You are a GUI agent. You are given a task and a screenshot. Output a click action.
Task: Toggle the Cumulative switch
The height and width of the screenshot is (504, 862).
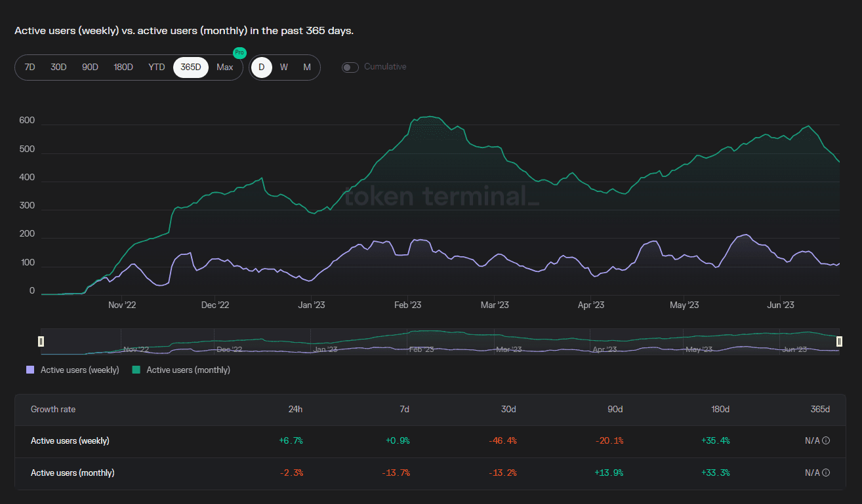pos(350,68)
